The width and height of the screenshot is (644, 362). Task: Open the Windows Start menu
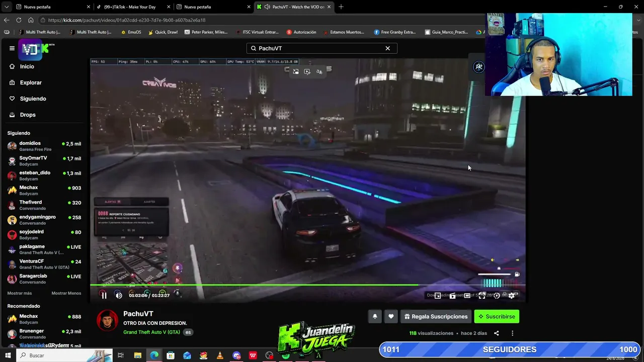[x=8, y=355]
